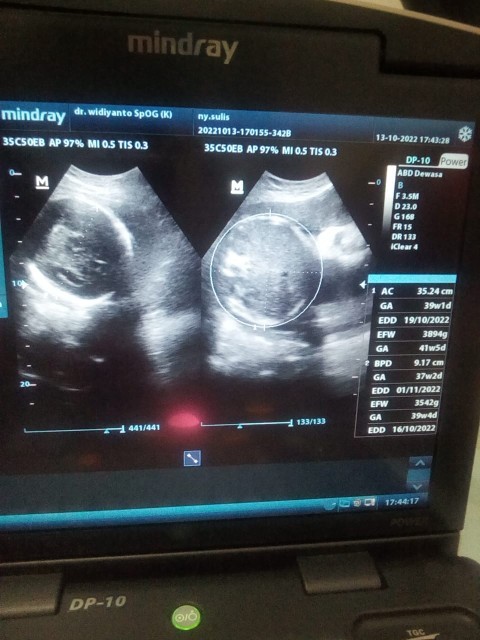
Task: Click the USB drive tray icon
Action: tap(345, 504)
